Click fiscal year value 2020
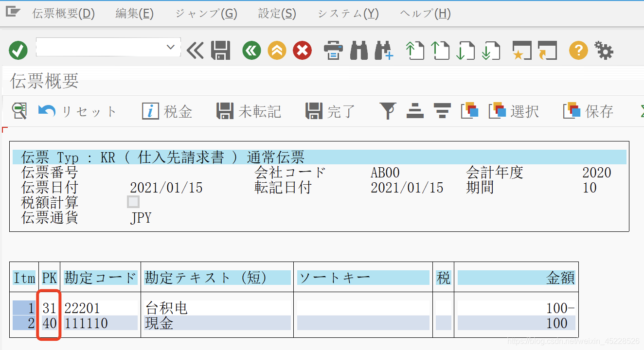644x350 pixels. 597,173
